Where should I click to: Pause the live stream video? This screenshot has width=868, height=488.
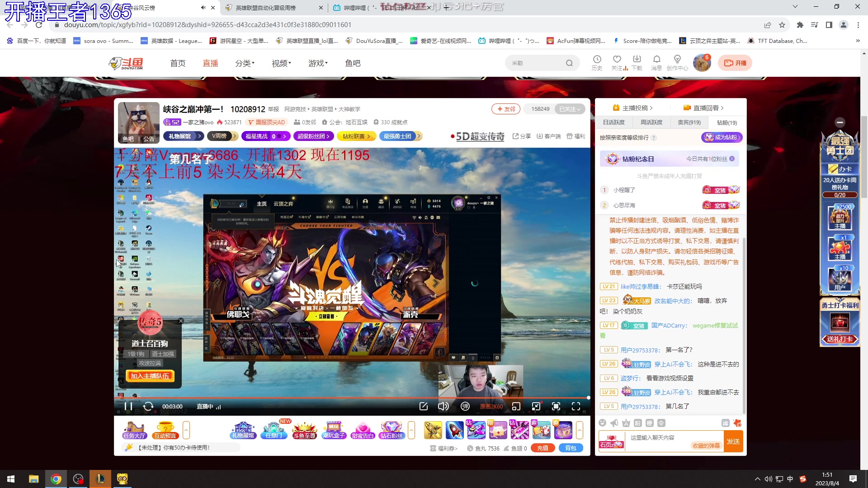coord(128,406)
